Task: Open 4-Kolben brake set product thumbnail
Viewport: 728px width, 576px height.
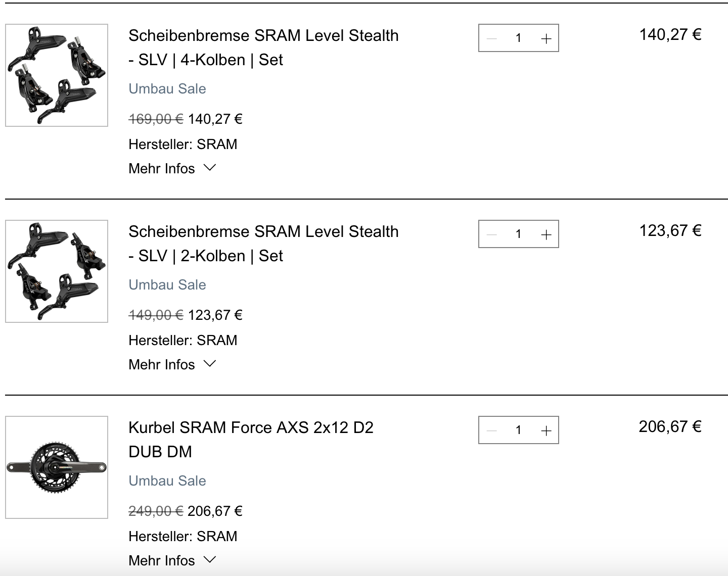Action: click(57, 75)
